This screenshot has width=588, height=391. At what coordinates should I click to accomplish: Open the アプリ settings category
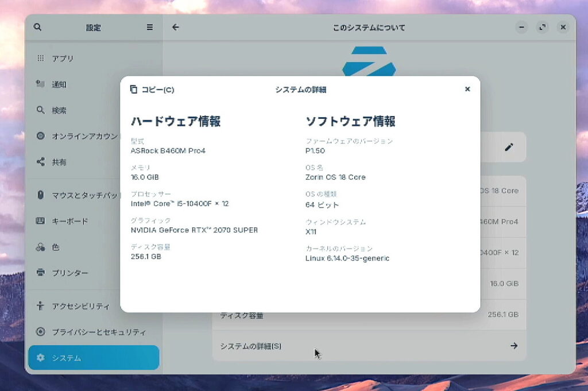point(63,59)
